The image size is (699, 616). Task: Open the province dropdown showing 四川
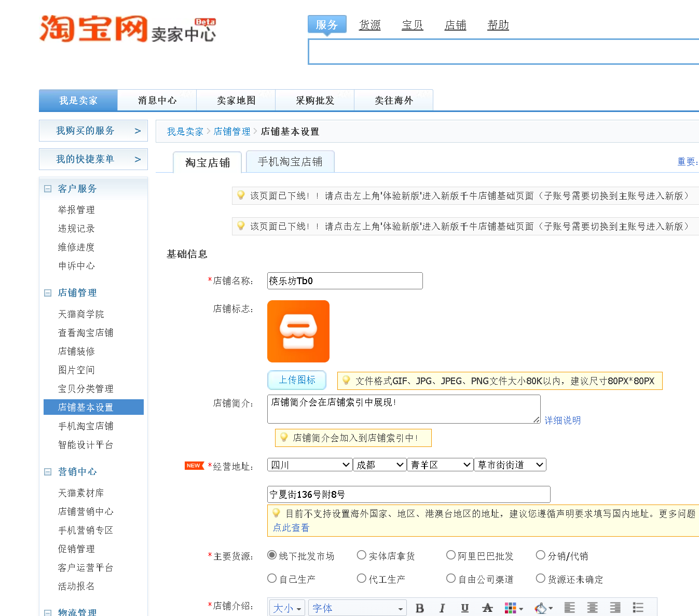[310, 465]
